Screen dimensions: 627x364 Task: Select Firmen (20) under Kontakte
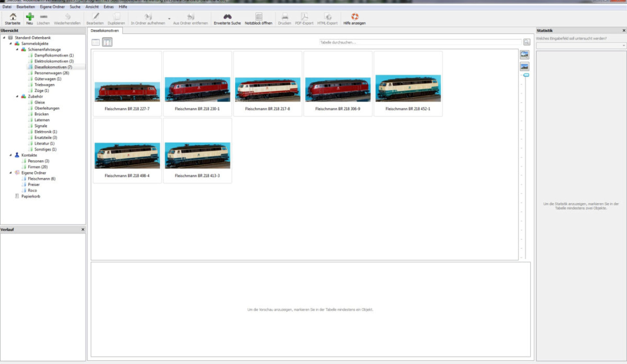(x=38, y=167)
